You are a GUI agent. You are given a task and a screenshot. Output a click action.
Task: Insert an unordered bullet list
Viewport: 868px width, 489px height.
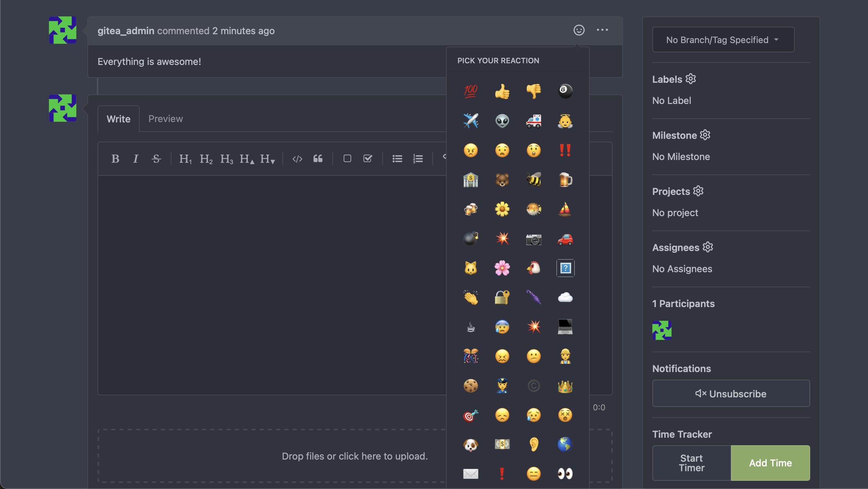[x=397, y=159]
